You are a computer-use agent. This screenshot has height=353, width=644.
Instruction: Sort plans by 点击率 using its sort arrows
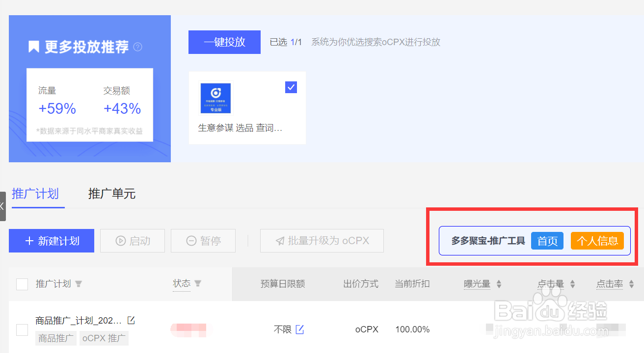click(631, 283)
